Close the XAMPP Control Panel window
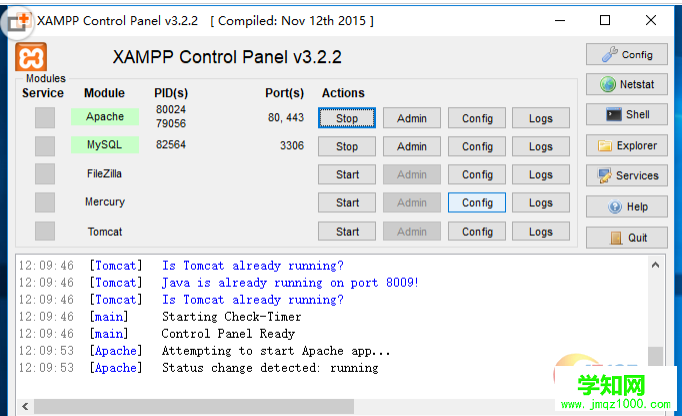 point(651,20)
